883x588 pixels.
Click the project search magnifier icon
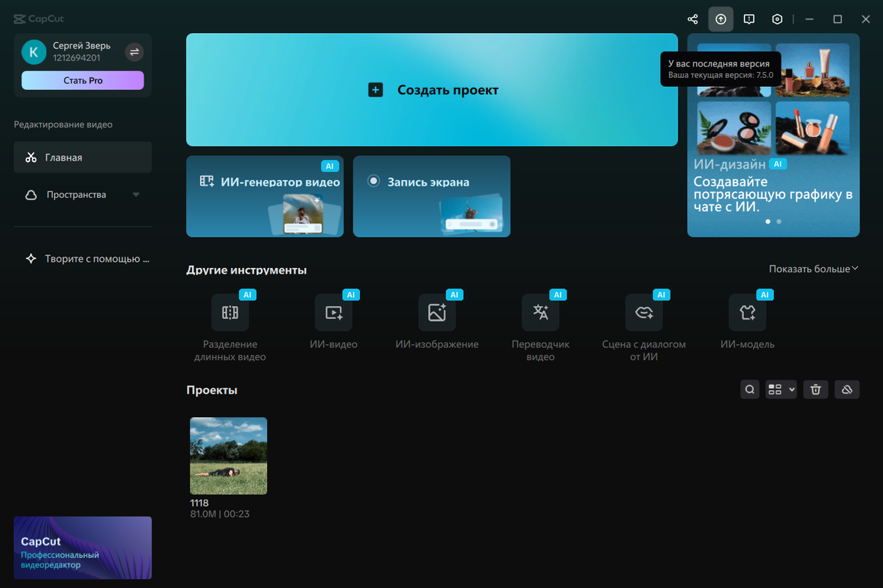point(750,390)
